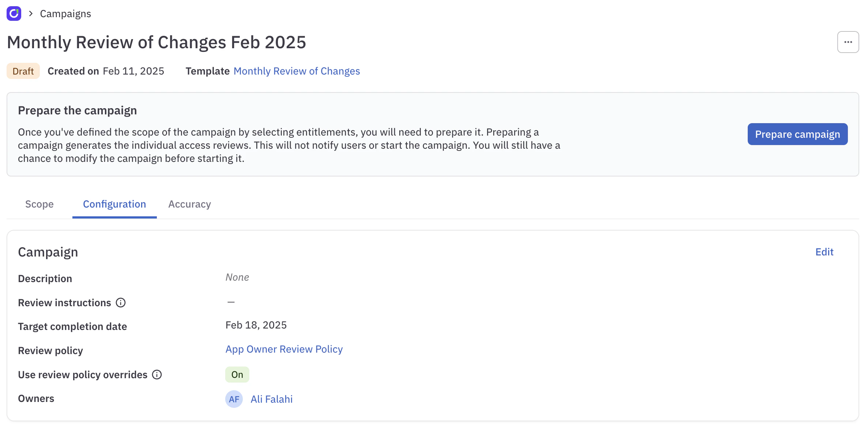Screen dimensions: 868x429
Task: Click the campaign title heading
Action: 156,42
